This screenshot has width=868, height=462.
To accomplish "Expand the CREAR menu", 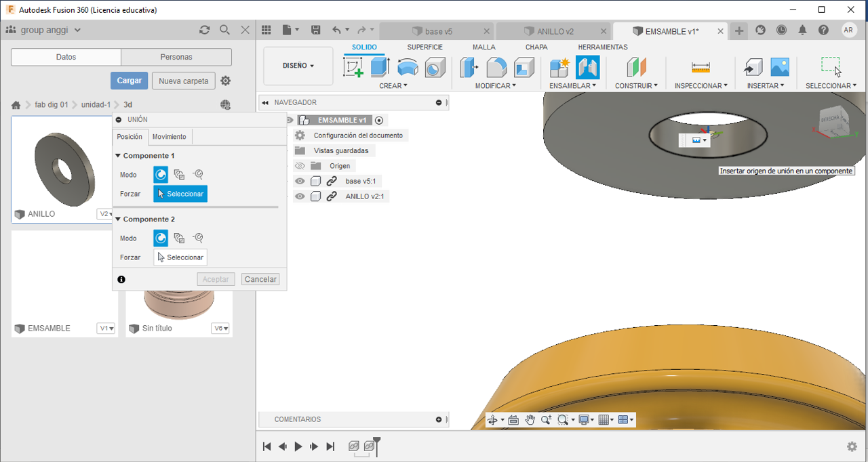I will [x=393, y=86].
